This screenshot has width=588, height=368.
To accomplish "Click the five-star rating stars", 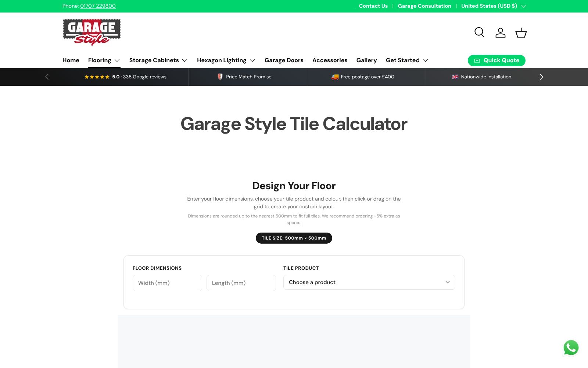I will (97, 77).
